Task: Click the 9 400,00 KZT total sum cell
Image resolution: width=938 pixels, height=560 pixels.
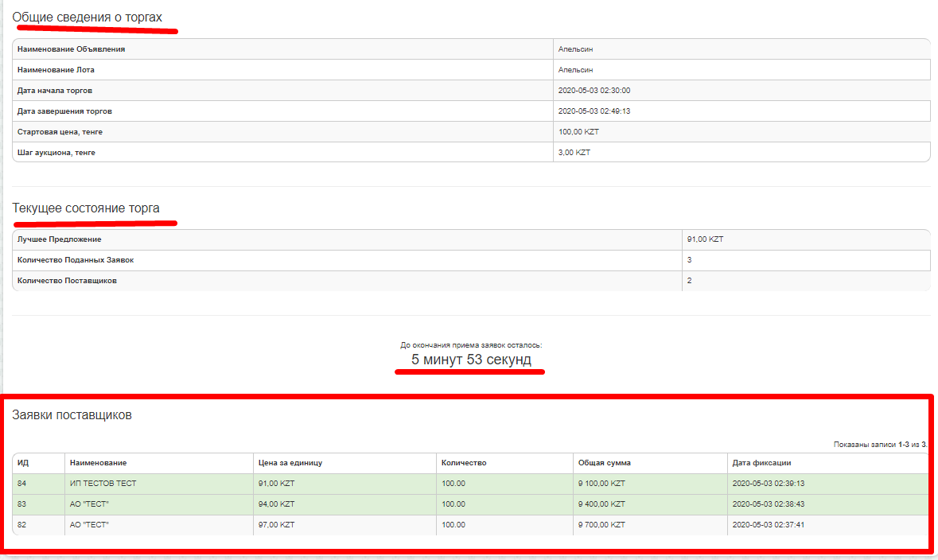Action: (x=601, y=504)
